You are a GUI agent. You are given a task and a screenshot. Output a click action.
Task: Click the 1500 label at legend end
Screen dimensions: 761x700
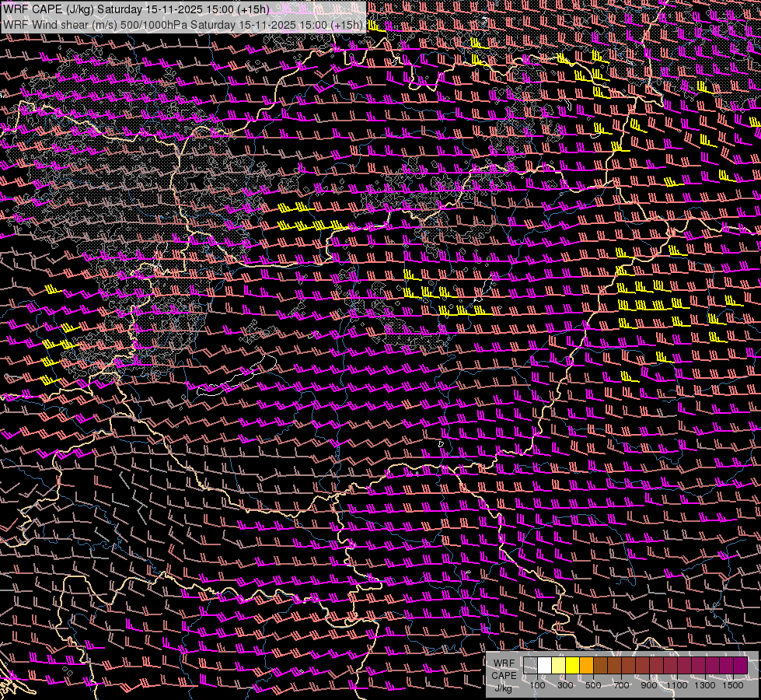(x=733, y=685)
